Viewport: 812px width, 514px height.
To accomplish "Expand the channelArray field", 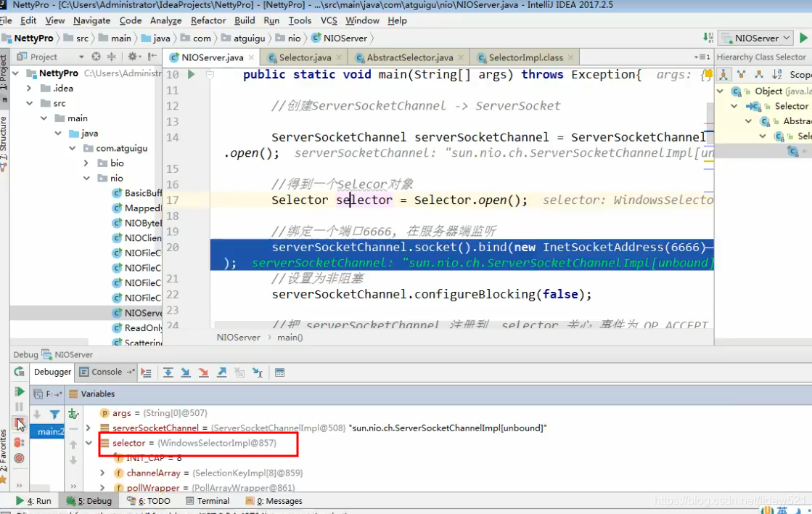I will [102, 473].
